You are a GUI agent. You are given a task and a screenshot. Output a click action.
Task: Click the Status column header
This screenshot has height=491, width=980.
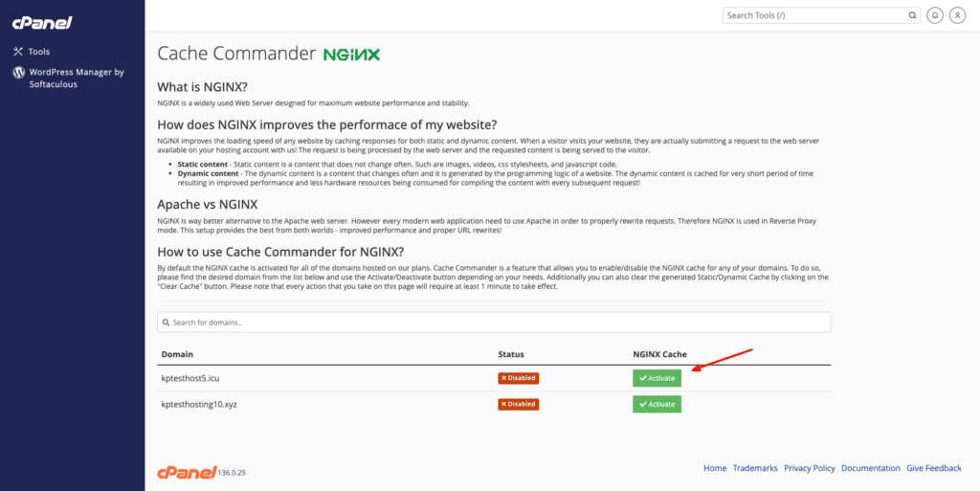511,354
